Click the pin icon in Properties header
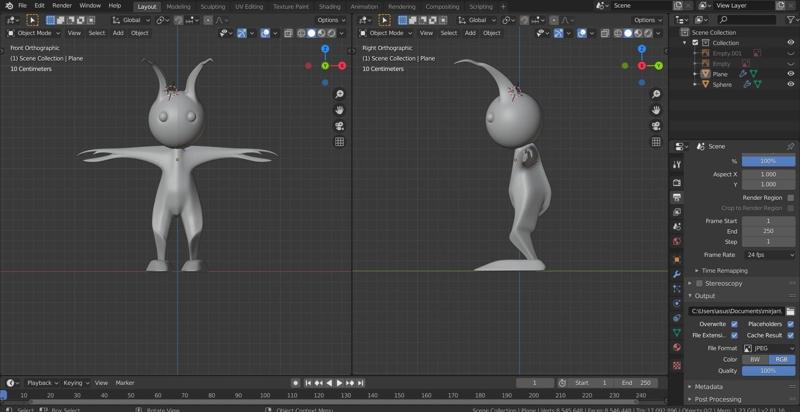Viewport: 800px width, 412px height. tap(790, 146)
